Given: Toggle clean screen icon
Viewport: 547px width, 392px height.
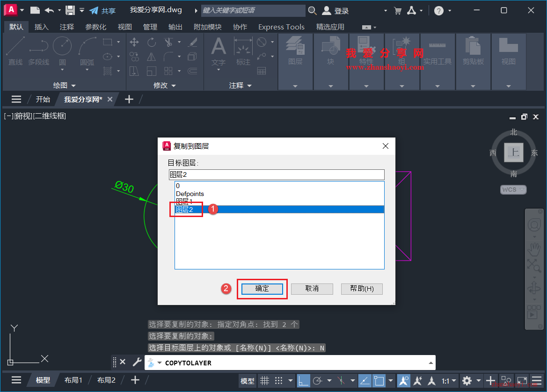Looking at the screenshot, I should [x=522, y=380].
